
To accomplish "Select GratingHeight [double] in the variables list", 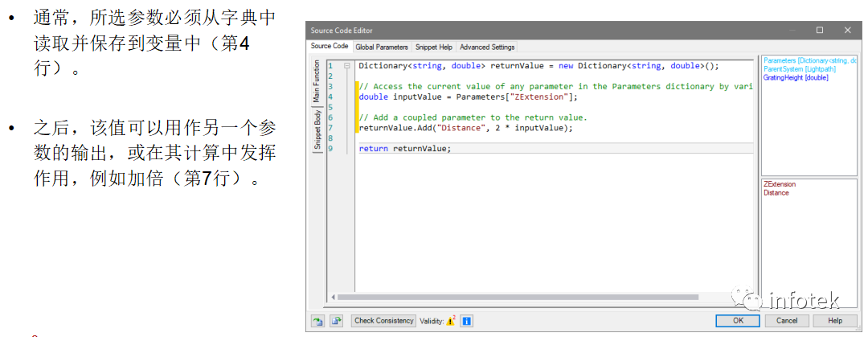I will click(788, 77).
